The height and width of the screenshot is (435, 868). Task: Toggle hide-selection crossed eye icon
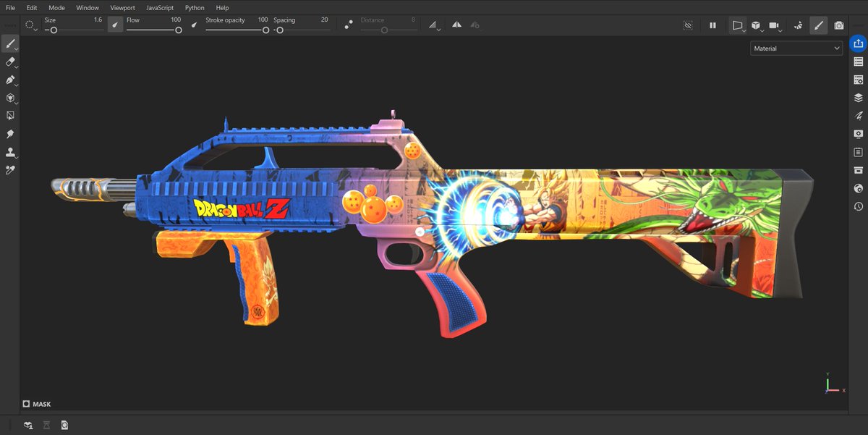688,25
